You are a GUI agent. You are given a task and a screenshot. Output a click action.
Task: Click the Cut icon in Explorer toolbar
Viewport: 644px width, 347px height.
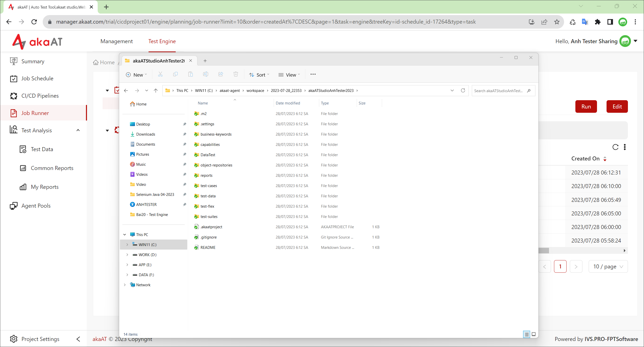pyautogui.click(x=160, y=74)
